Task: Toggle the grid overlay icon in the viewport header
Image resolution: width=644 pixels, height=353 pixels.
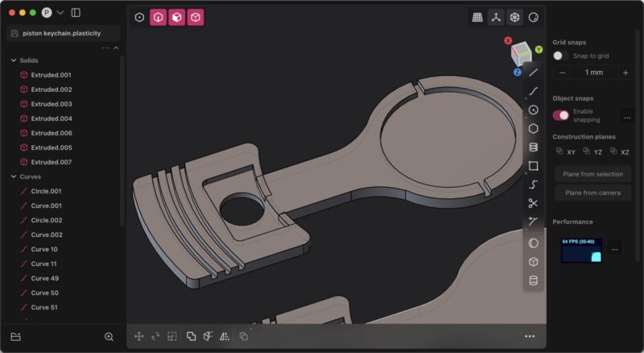Action: (x=477, y=17)
